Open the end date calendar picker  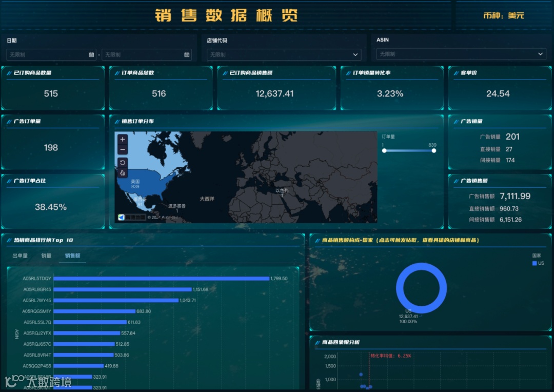(x=187, y=54)
